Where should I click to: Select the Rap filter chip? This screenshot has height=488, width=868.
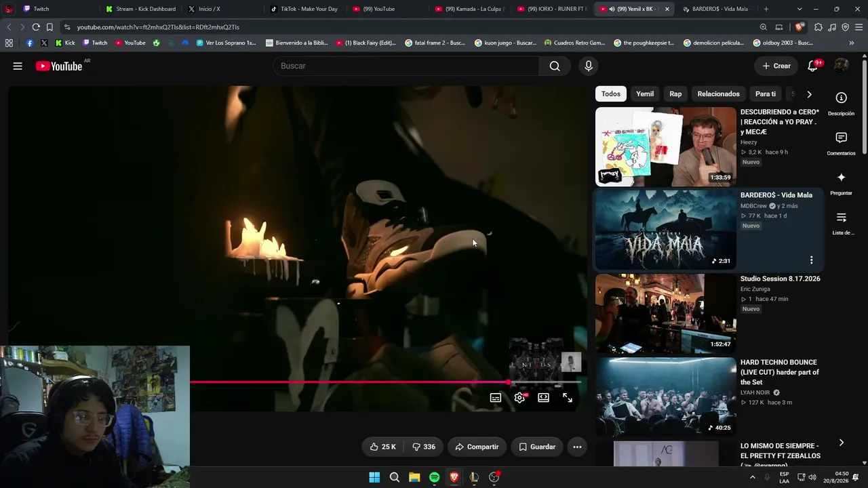click(x=675, y=94)
